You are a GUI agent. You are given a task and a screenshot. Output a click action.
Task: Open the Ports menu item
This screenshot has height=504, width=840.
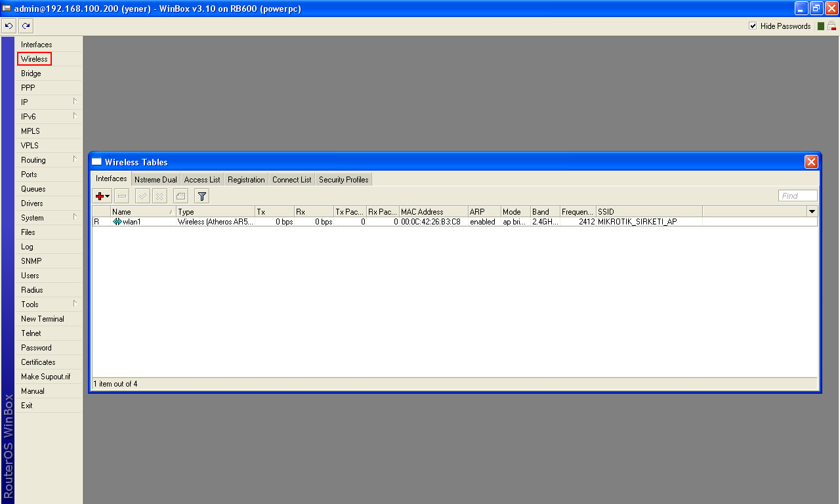tap(49, 175)
